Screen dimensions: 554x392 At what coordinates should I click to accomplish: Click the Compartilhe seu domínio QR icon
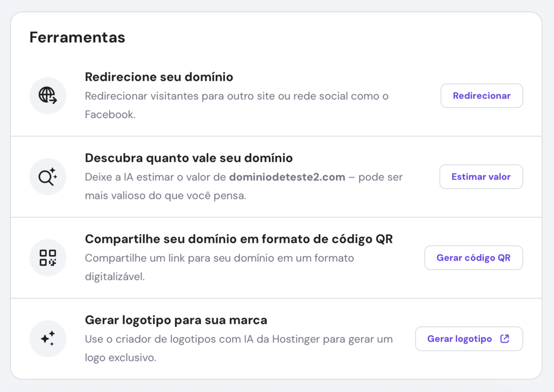coord(48,258)
